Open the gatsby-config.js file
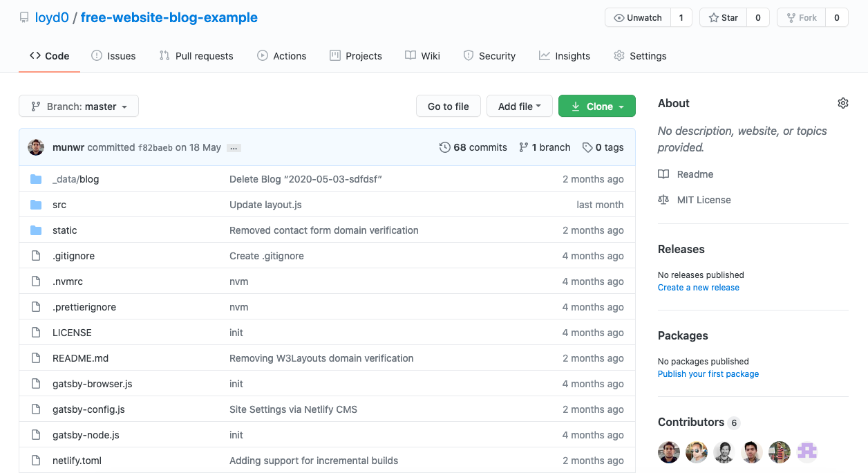Screen dimensions: 868x473 88,409
